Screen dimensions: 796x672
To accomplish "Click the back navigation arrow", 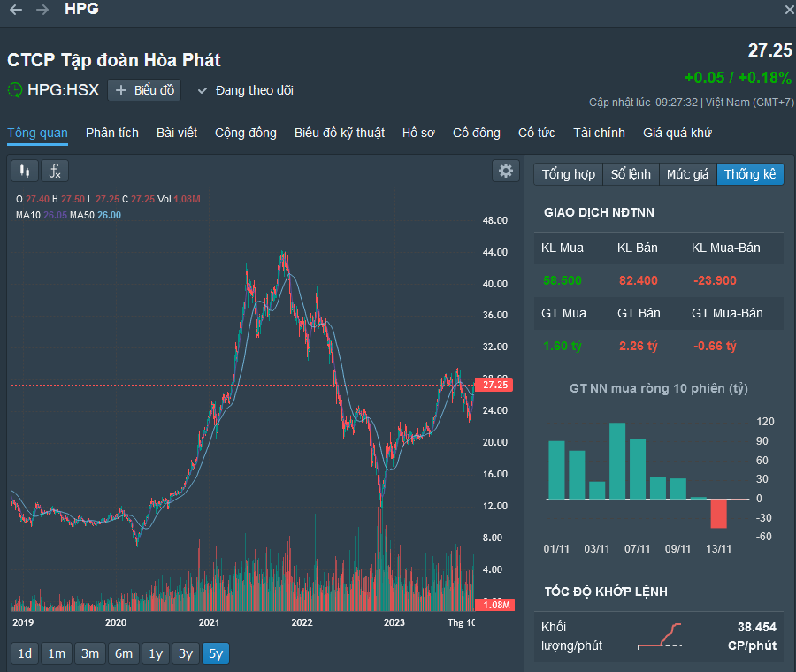I will pos(16,10).
